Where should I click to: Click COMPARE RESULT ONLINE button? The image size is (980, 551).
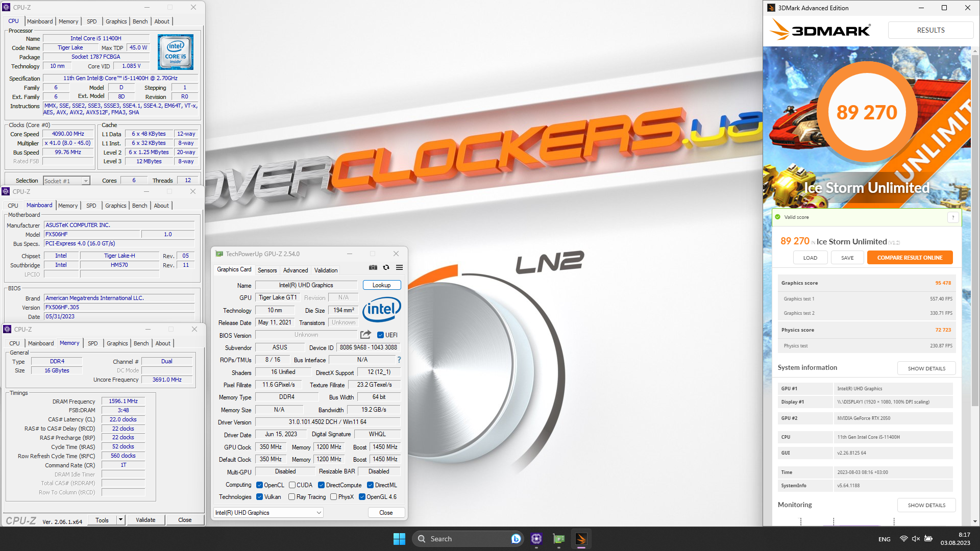point(910,258)
